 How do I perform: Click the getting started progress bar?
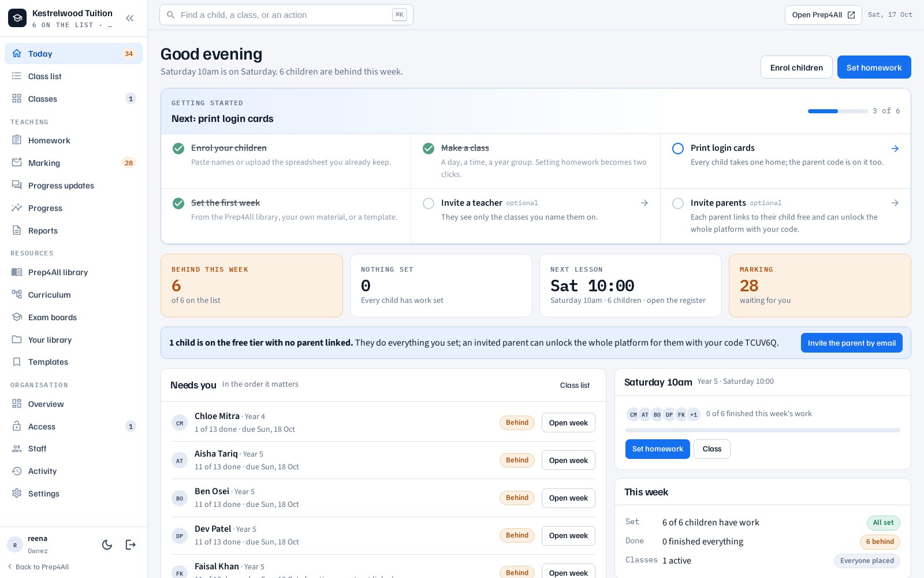pyautogui.click(x=838, y=111)
